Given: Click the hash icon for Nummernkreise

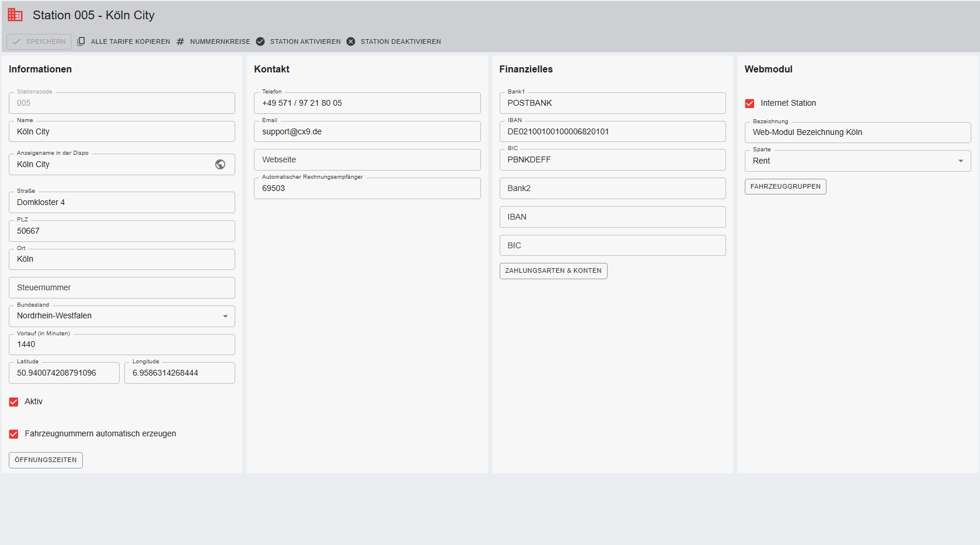Looking at the screenshot, I should [180, 41].
